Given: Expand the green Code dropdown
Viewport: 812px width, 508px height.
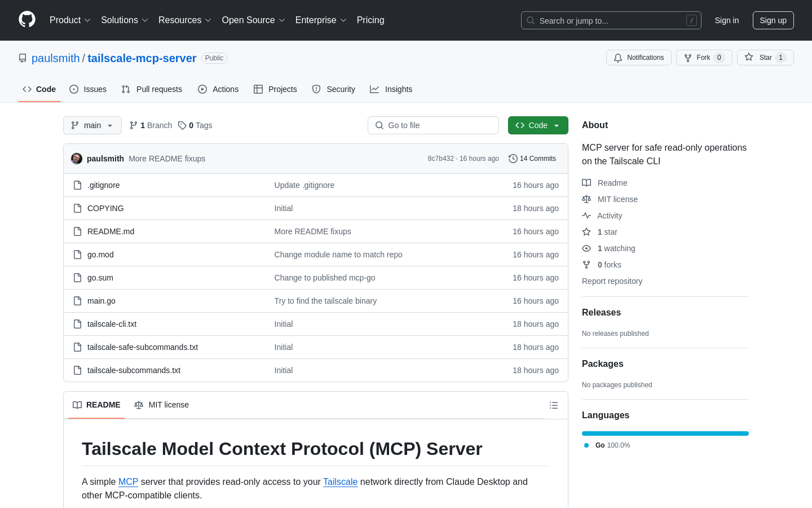Looking at the screenshot, I should point(537,125).
